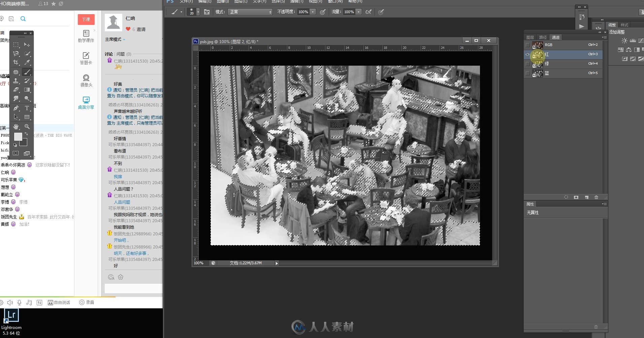Click 桌面分享 desktop share
644x338 pixels.
[x=86, y=103]
